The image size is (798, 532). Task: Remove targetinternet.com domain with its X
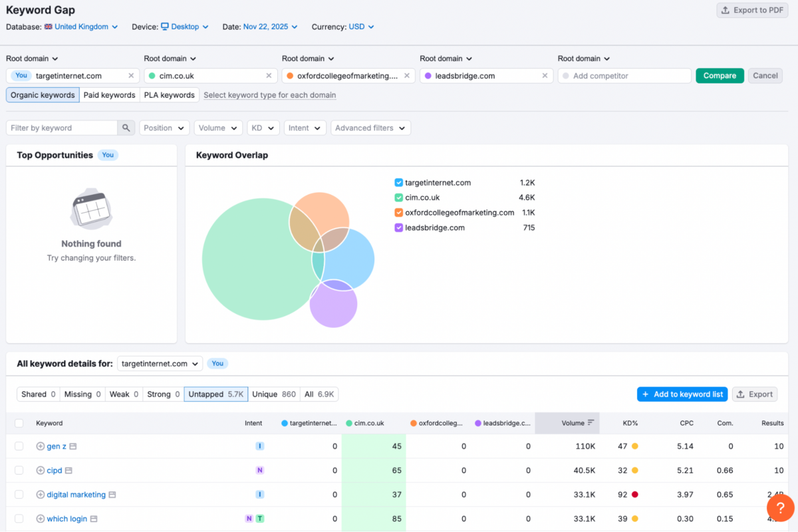(x=131, y=76)
